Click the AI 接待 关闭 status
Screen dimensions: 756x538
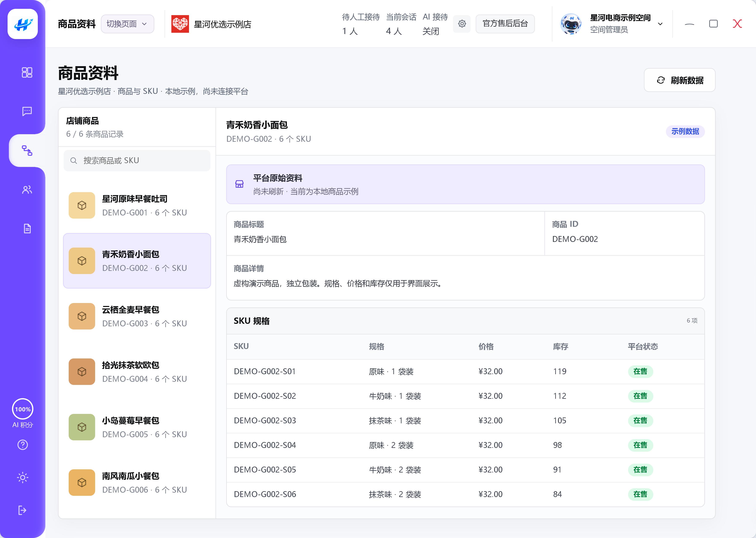point(435,24)
